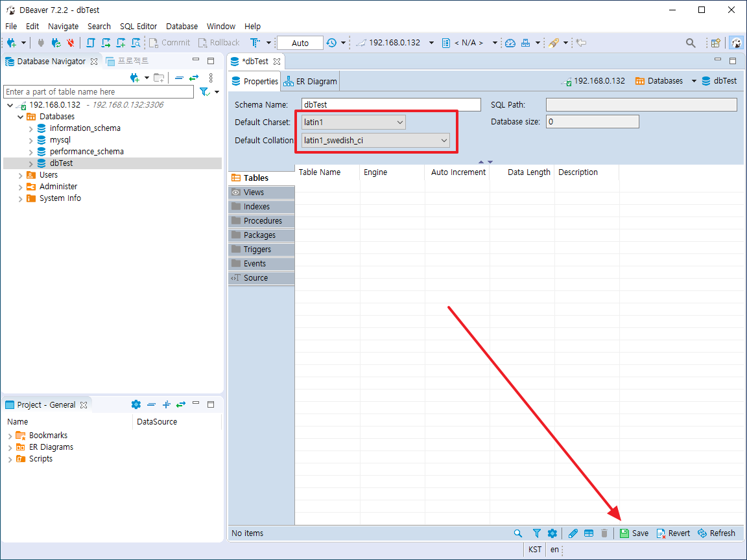The image size is (747, 560).
Task: Expand the performance_schema database node
Action: 30,152
